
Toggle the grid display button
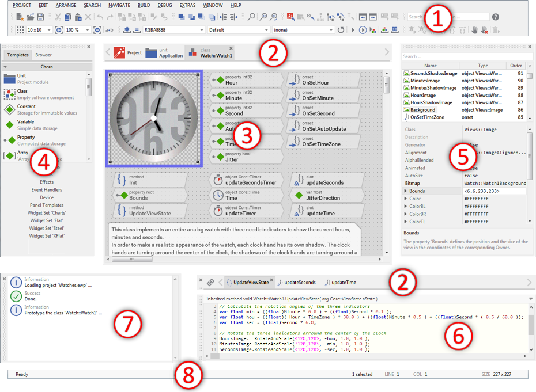tap(20, 30)
